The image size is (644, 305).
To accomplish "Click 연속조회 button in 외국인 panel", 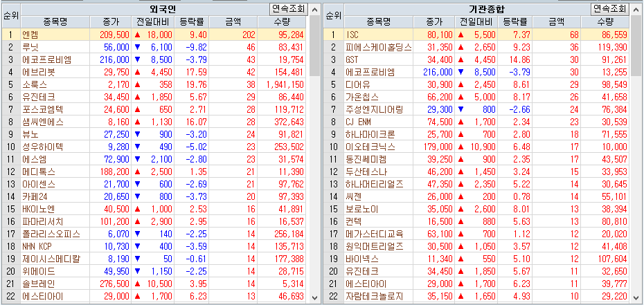I will pyautogui.click(x=289, y=9).
